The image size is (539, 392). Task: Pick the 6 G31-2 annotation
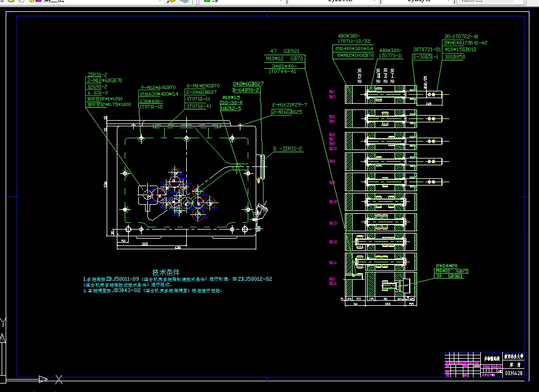click(x=98, y=93)
